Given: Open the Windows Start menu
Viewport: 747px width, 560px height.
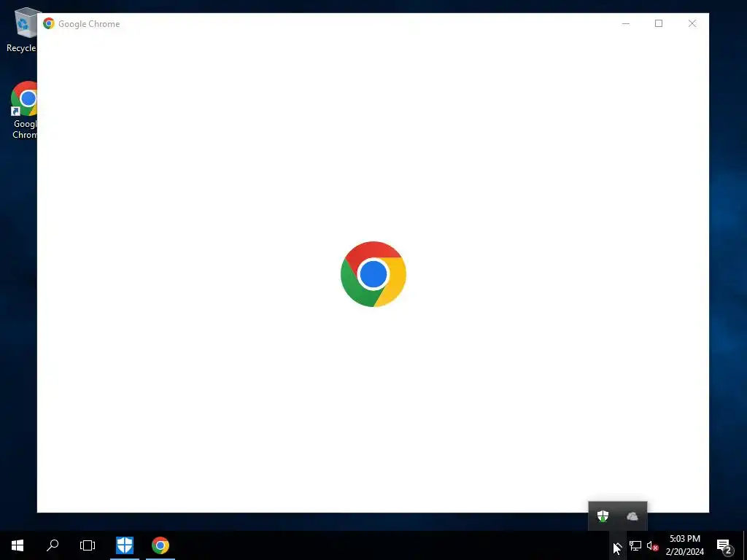Looking at the screenshot, I should [18, 545].
